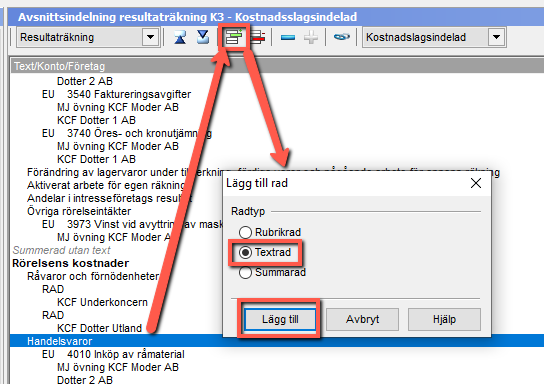This screenshot has width=544, height=384.
Task: Select the Textrad radio button
Action: click(x=245, y=252)
